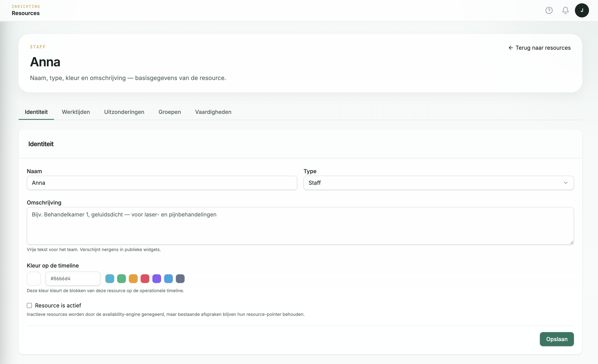
Task: Switch to the Vaardigheden tab
Action: (x=213, y=112)
